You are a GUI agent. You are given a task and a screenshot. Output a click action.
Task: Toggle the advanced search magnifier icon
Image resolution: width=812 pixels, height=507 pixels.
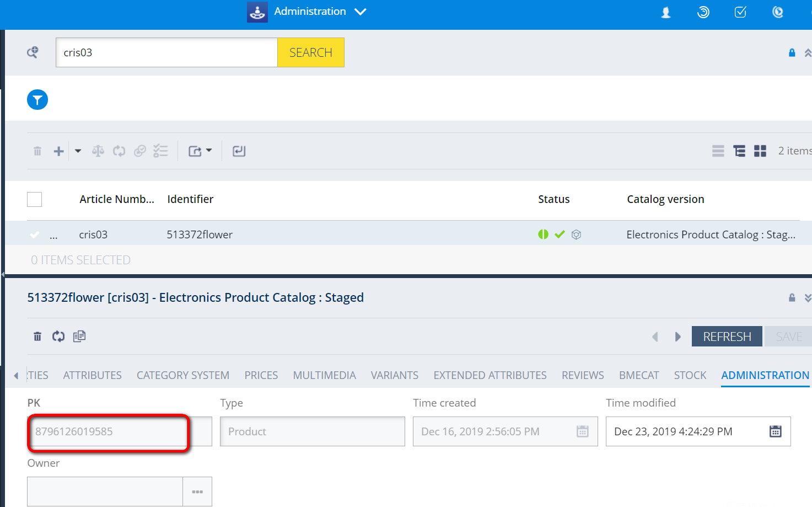[x=33, y=52]
